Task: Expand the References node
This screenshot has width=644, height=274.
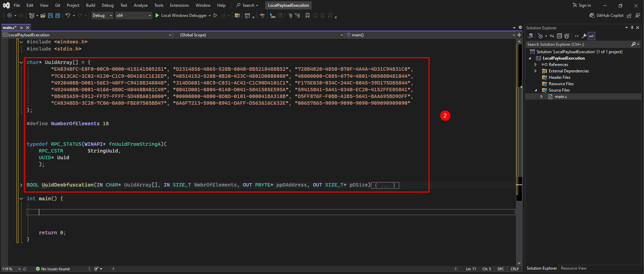Action: 535,65
